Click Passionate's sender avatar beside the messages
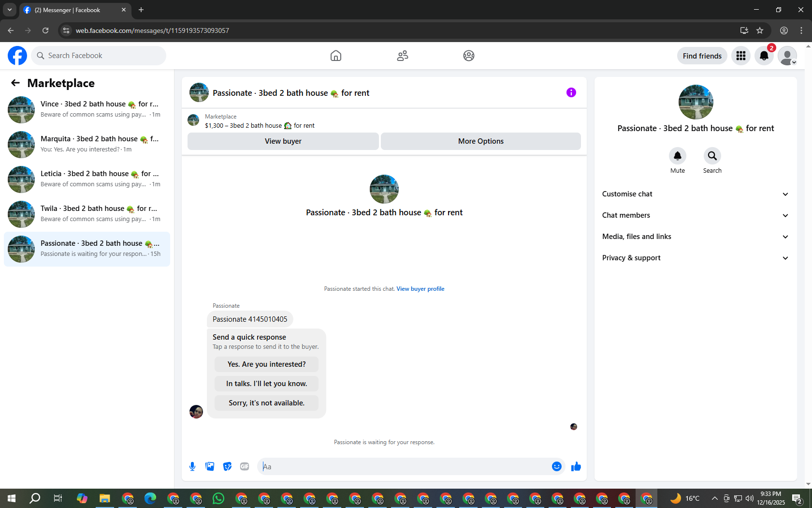The image size is (812, 508). pos(196,412)
